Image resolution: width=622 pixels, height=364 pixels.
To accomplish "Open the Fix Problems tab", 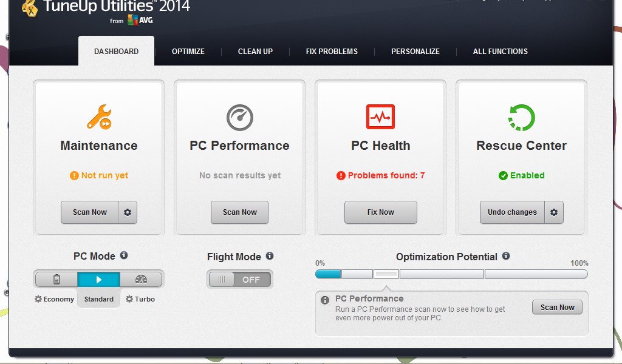I will click(x=332, y=51).
